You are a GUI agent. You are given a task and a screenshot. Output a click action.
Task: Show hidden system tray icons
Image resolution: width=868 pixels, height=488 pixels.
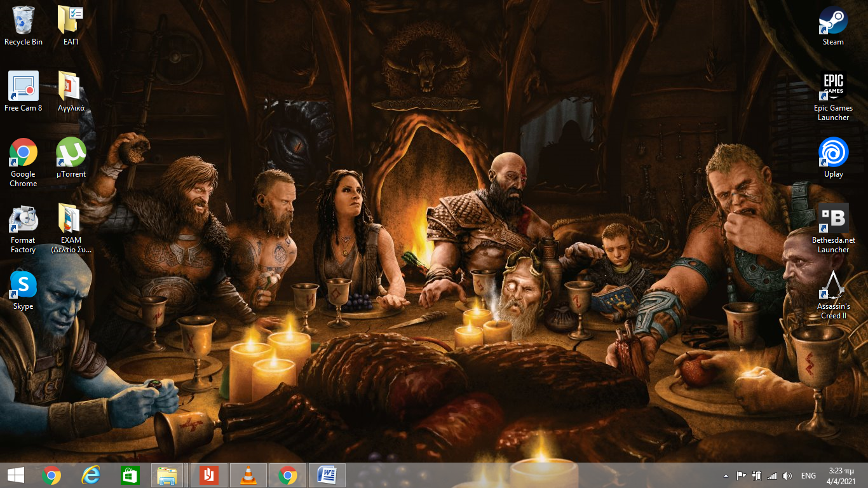click(726, 476)
